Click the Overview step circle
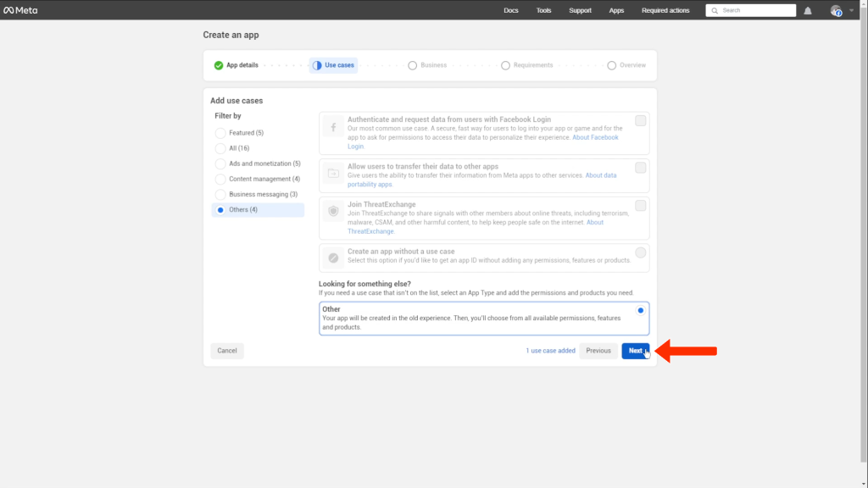The height and width of the screenshot is (488, 868). pyautogui.click(x=612, y=65)
